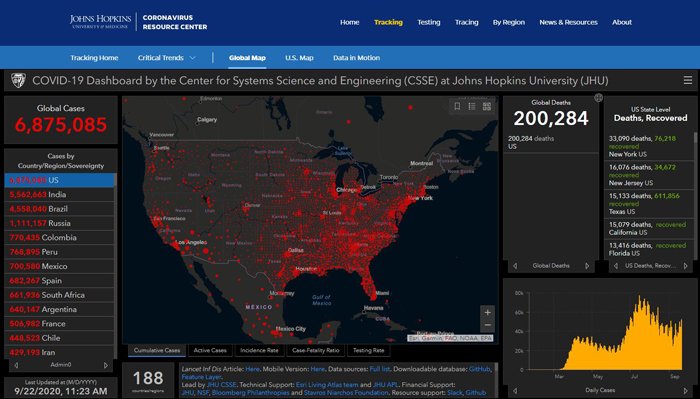Click the JHU shield logo
700x399 pixels.
pos(18,81)
